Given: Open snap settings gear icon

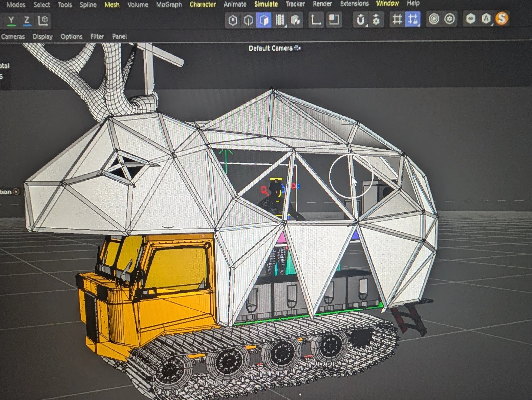Looking at the screenshot, I should [376, 20].
